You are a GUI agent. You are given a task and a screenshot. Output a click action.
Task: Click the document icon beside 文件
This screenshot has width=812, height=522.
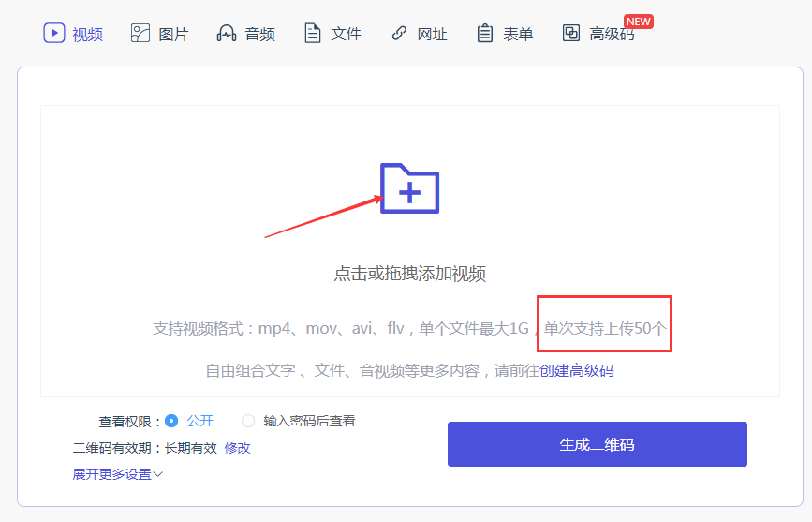tap(312, 33)
